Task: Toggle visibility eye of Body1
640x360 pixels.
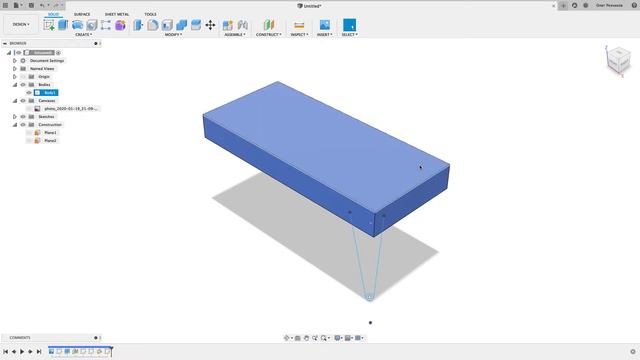Action: point(29,93)
